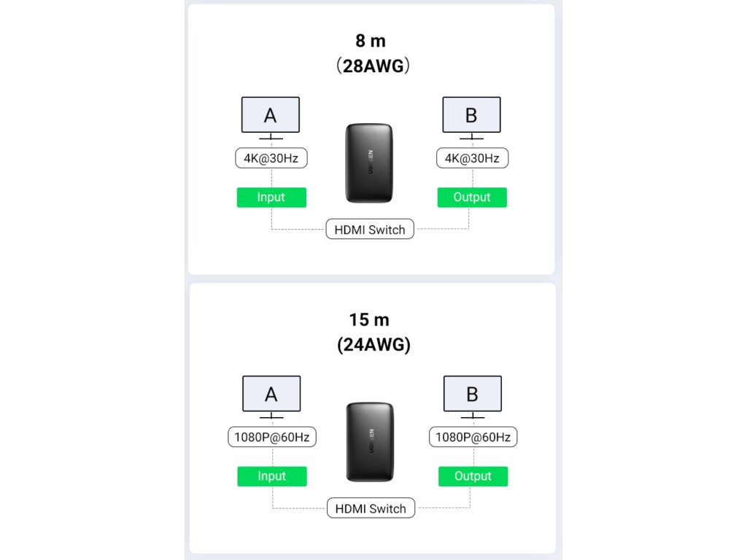Click the (24AWG) heading text
This screenshot has width=747, height=560.
pos(373,345)
